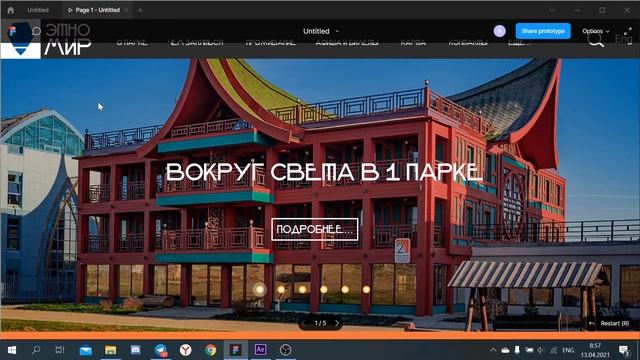Open comments with the speech bubble icon

click(36, 31)
